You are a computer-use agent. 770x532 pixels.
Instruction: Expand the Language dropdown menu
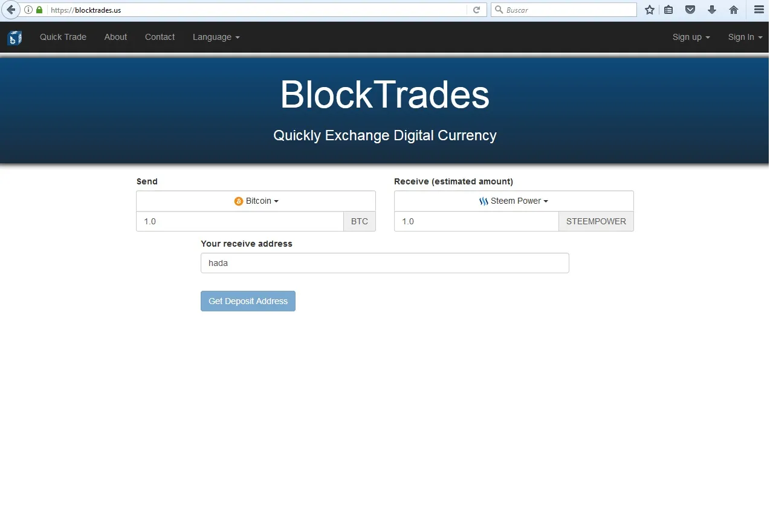click(x=216, y=37)
